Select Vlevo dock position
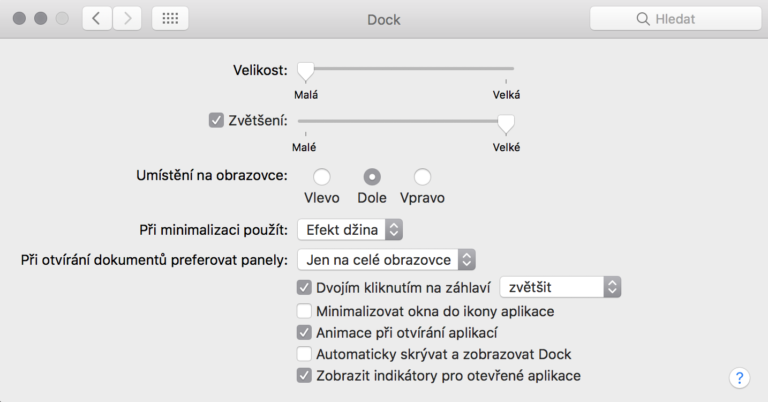This screenshot has width=768, height=402. click(x=322, y=177)
